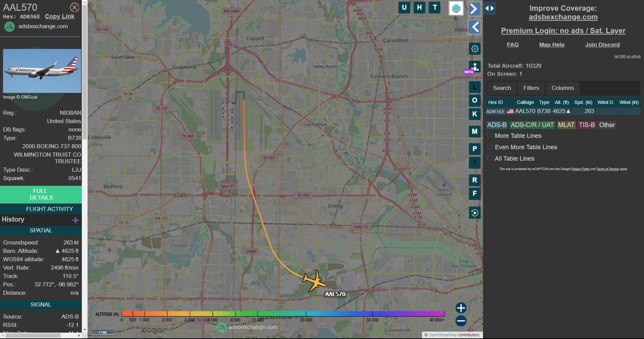Screen dimensions: 644x339
Task: Toggle the O map button
Action: click(x=475, y=100)
